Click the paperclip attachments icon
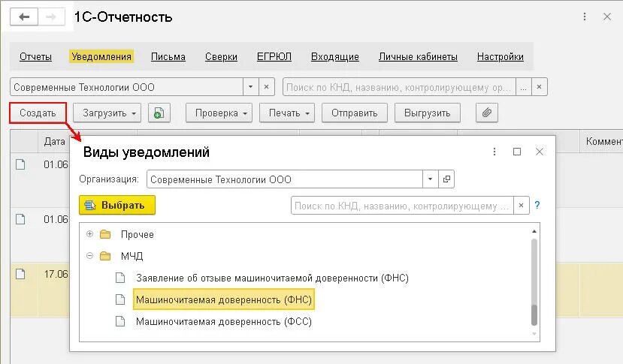 pos(487,113)
